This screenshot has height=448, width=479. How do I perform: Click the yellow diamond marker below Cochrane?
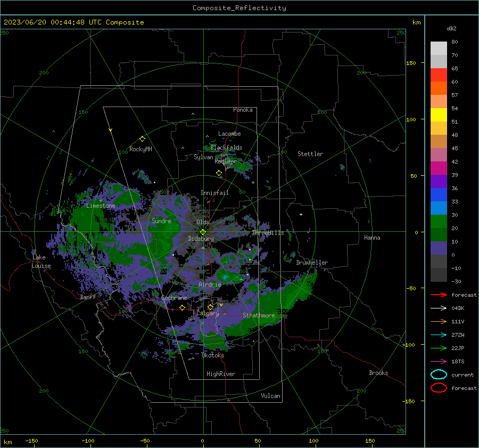pyautogui.click(x=182, y=308)
